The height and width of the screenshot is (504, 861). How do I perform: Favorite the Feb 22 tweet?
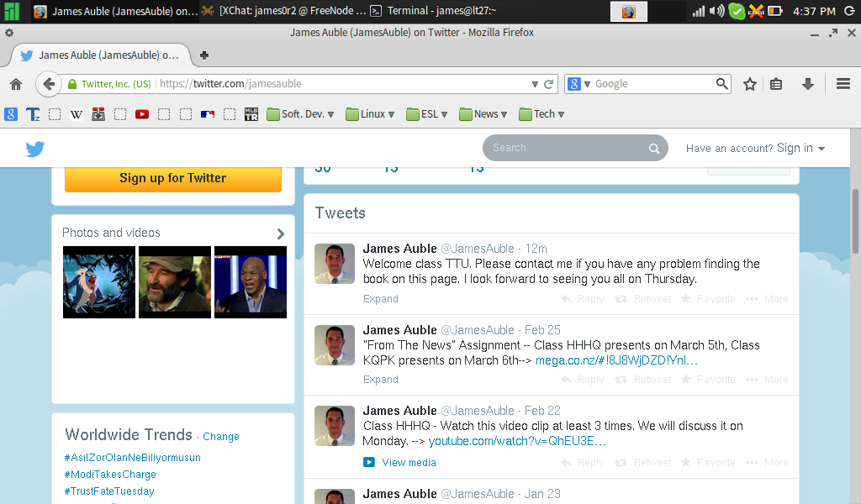[708, 462]
